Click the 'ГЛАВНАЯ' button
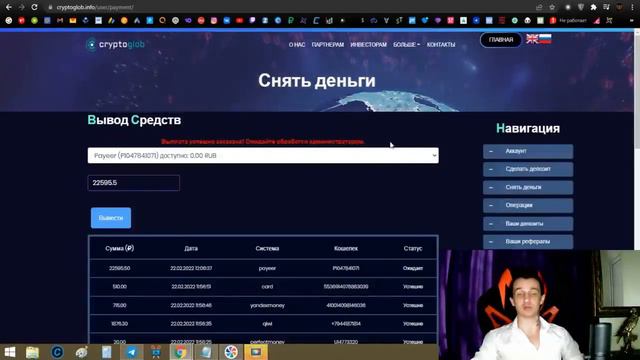640x360 pixels. pos(501,40)
